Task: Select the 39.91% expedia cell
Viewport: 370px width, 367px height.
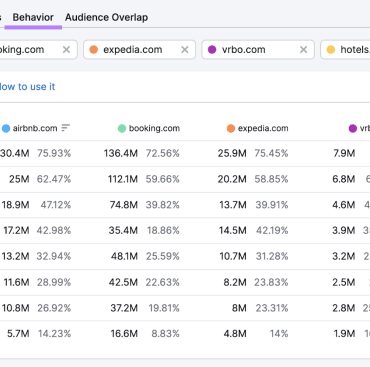Action: [x=272, y=205]
